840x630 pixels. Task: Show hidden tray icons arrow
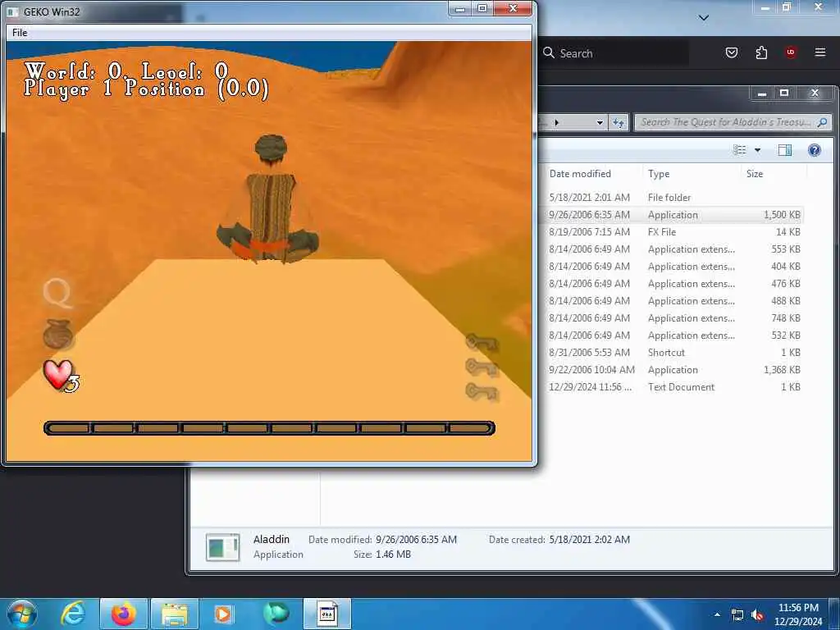[x=717, y=614]
